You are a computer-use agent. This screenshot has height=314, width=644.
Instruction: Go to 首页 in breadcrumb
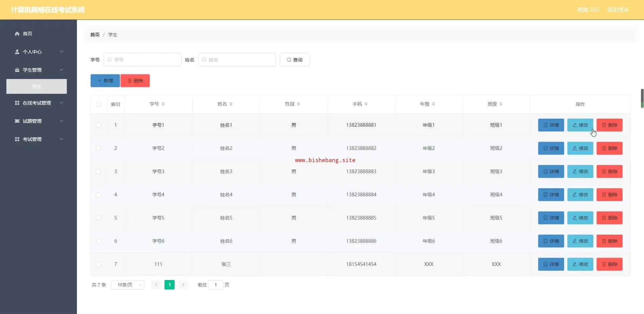(x=95, y=35)
